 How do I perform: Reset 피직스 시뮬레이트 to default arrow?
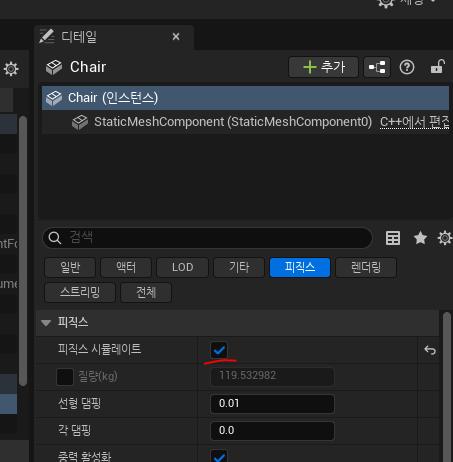pos(430,350)
